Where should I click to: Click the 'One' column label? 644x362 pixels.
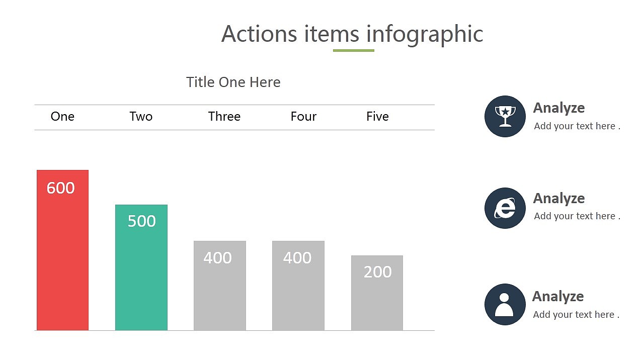pyautogui.click(x=62, y=117)
